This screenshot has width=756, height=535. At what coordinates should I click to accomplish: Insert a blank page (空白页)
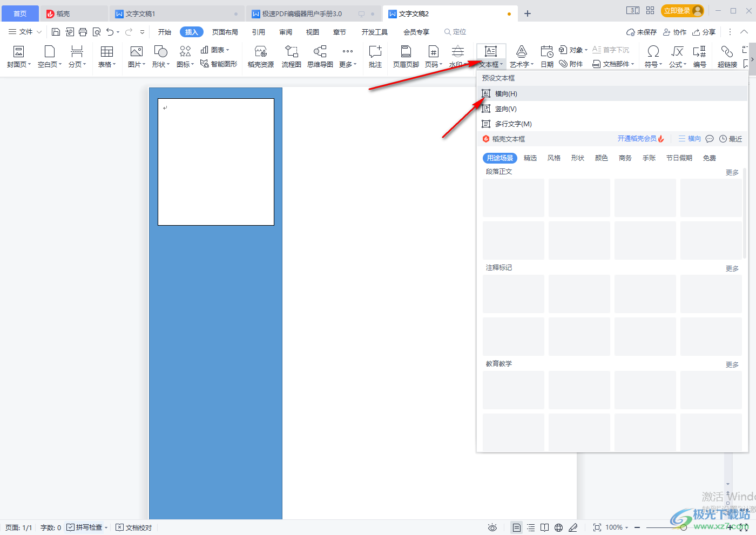pyautogui.click(x=50, y=57)
